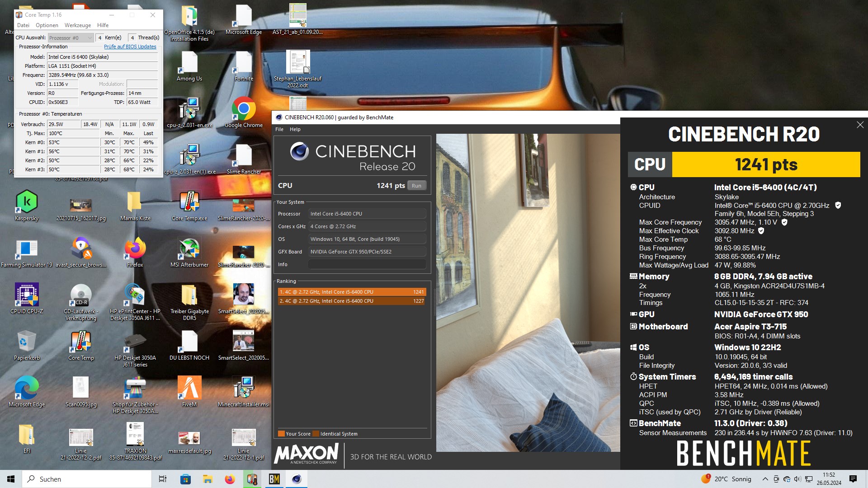The height and width of the screenshot is (488, 868).
Task: Open the CD-Laufwerk Verknüpfung icon
Action: (81, 302)
